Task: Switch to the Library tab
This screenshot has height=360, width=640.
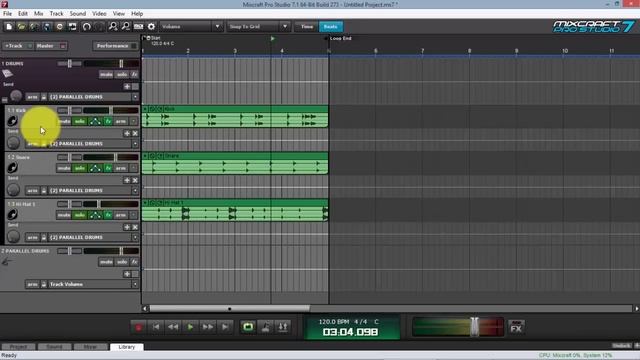Action: [x=127, y=347]
